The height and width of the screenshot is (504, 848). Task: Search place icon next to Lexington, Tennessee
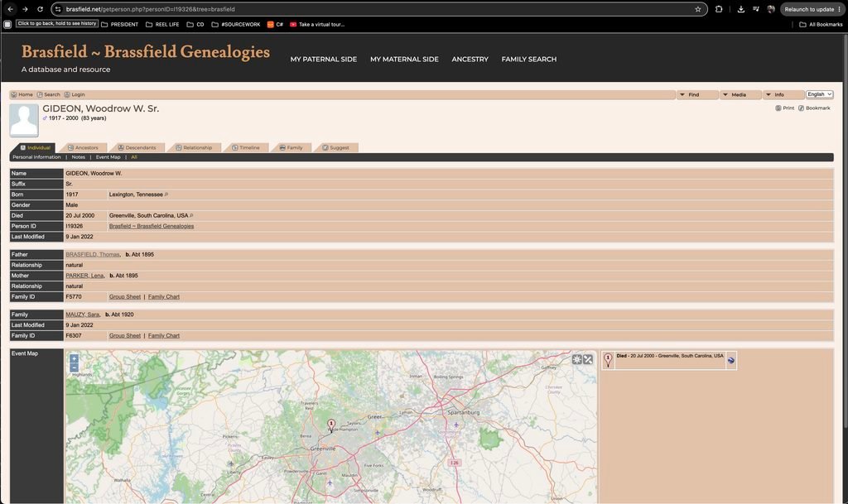166,194
